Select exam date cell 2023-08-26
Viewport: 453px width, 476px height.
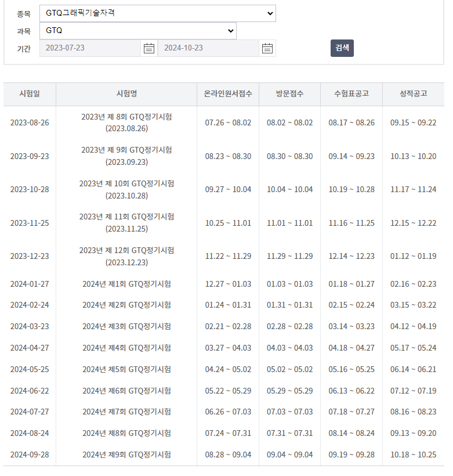(30, 122)
